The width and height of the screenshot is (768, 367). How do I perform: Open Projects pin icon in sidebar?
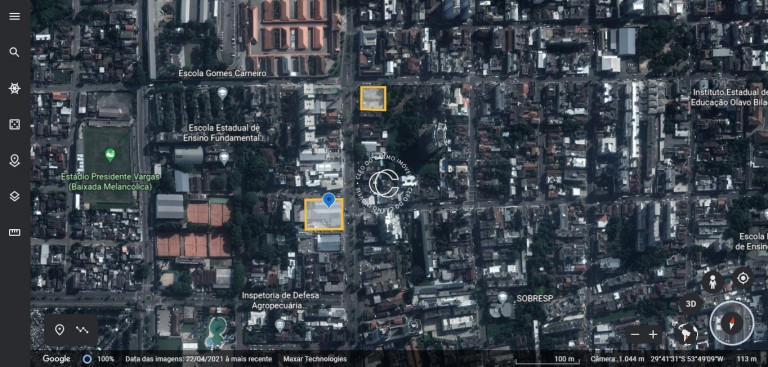[x=15, y=160]
